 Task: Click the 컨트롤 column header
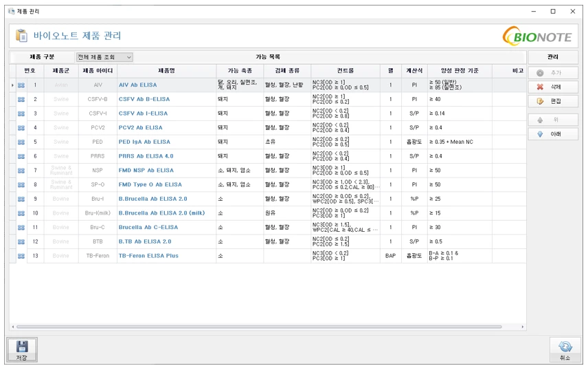click(345, 71)
